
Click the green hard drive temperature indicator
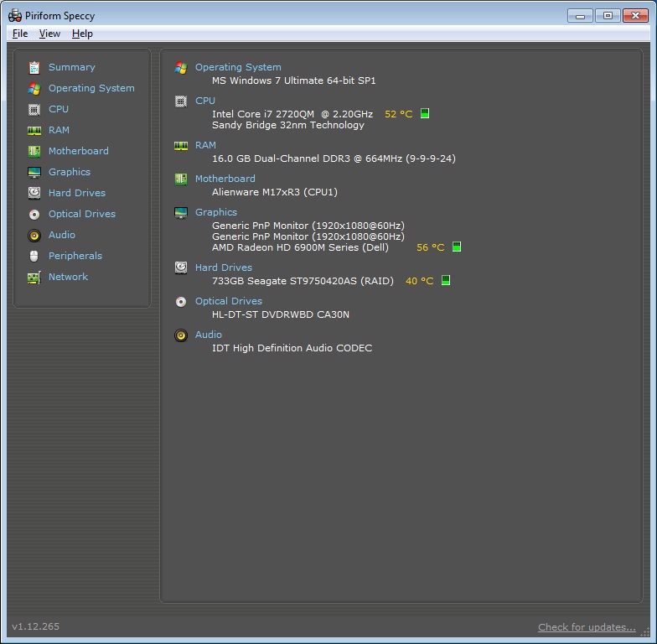point(446,280)
